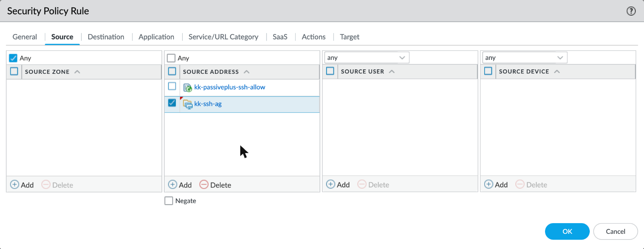Screen dimensions: 644x249
Task: Click the Source Device column header text
Action: pos(524,71)
